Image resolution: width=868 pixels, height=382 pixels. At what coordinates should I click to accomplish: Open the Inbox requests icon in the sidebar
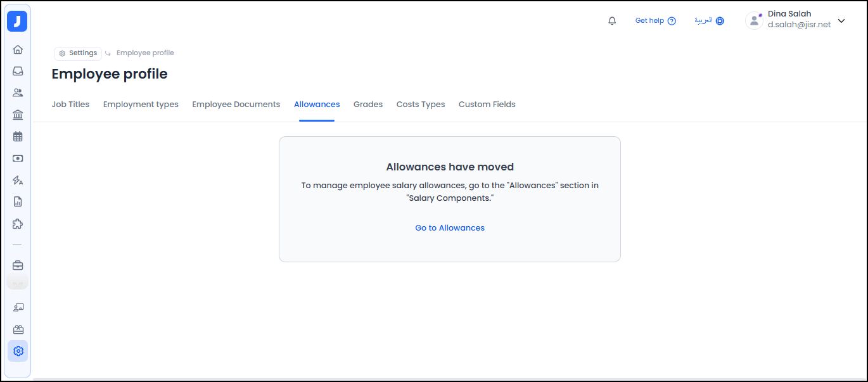tap(17, 70)
